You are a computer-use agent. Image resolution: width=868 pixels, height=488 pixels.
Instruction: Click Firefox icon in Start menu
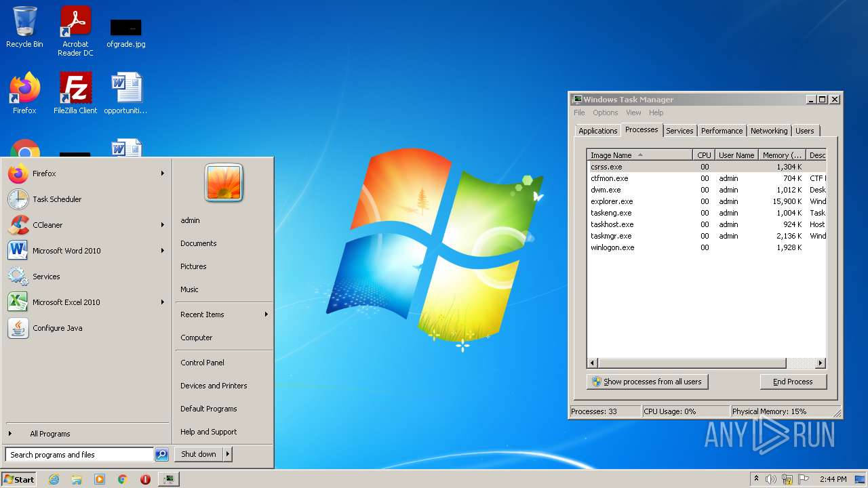tap(18, 174)
